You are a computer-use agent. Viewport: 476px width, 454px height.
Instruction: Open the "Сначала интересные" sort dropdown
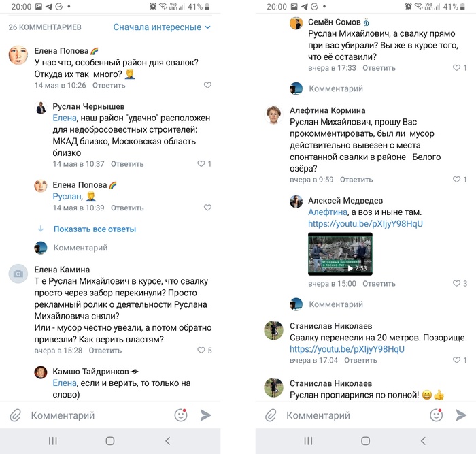[x=162, y=27]
